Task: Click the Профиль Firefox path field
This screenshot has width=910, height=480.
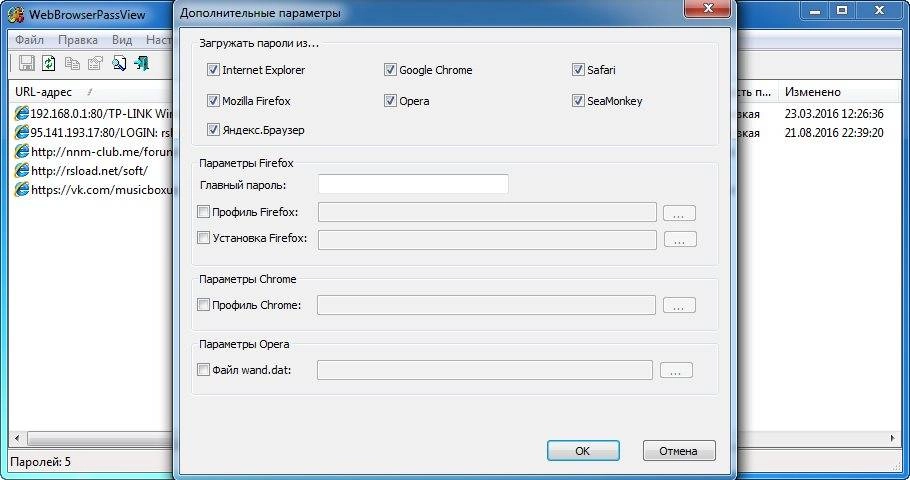Action: point(487,212)
